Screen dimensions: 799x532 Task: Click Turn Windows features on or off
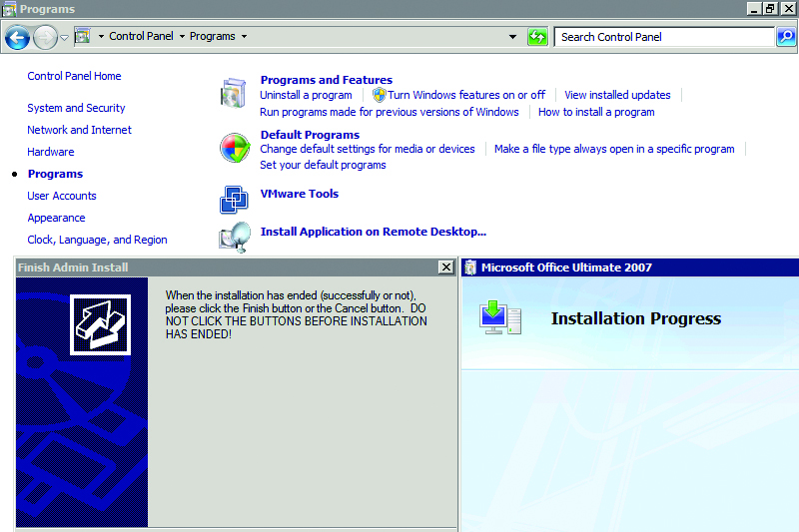click(466, 95)
